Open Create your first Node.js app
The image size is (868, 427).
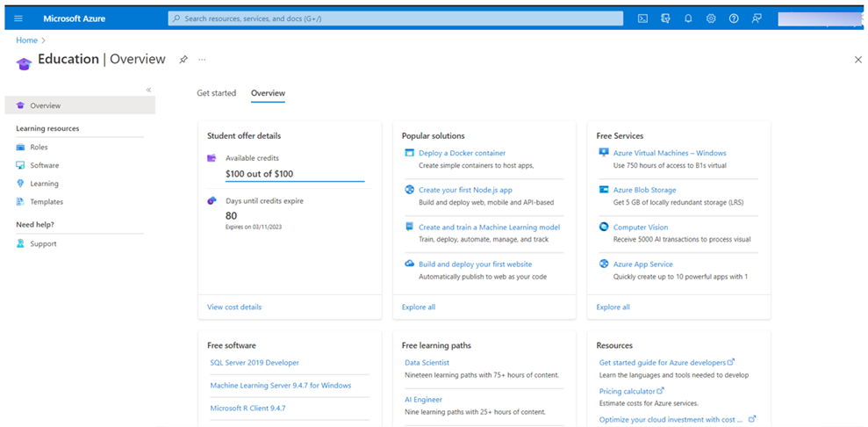(x=465, y=190)
